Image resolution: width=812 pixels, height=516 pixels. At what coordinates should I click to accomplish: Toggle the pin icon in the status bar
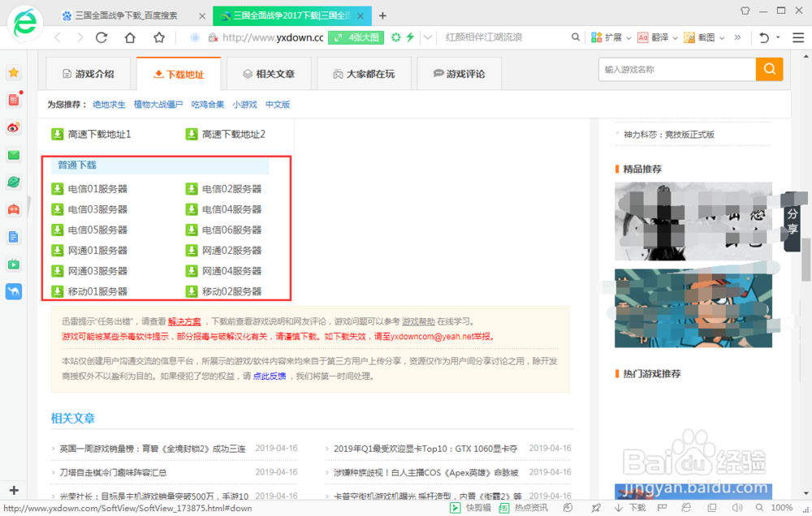tap(597, 507)
